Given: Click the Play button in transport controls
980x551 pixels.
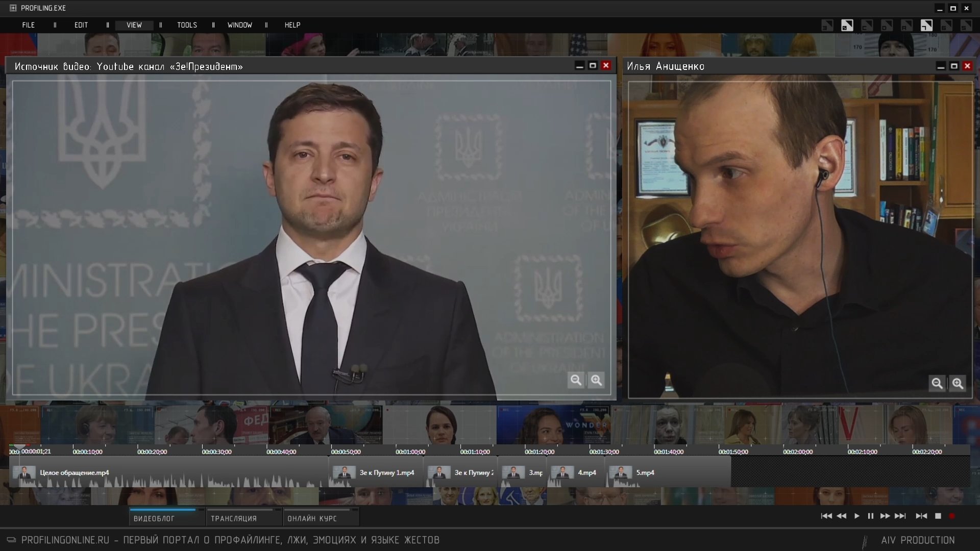Looking at the screenshot, I should pos(857,516).
